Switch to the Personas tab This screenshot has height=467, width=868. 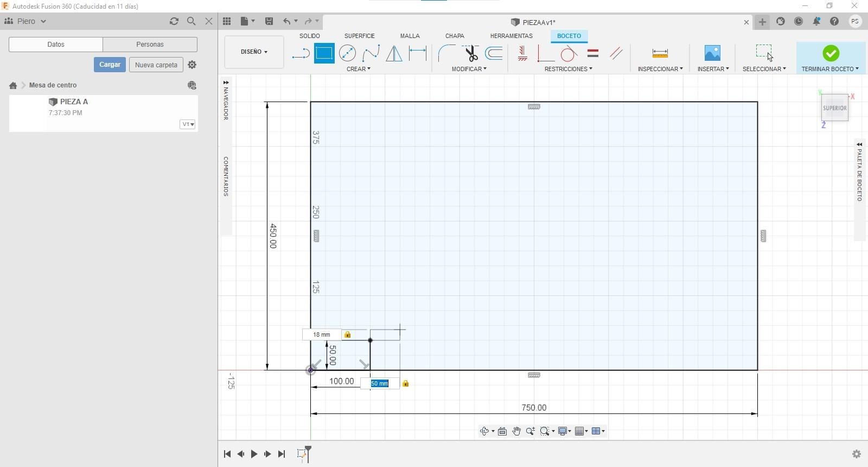[x=150, y=45]
